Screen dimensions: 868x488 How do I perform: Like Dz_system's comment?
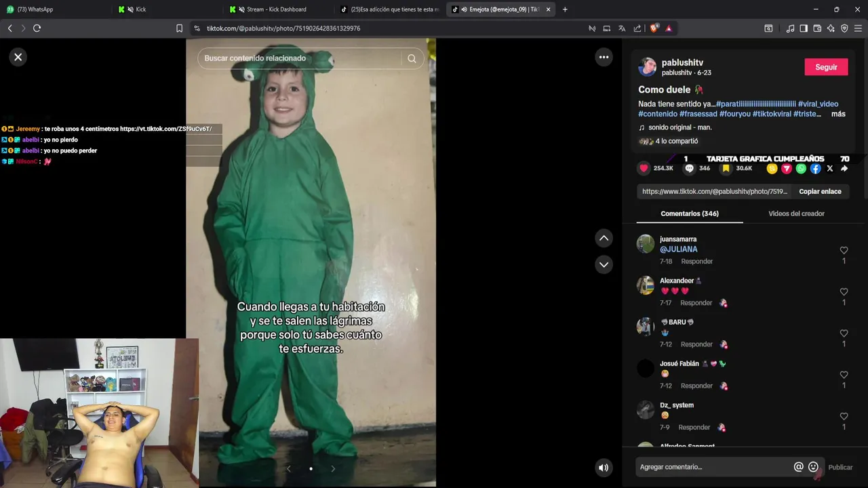pos(844,416)
